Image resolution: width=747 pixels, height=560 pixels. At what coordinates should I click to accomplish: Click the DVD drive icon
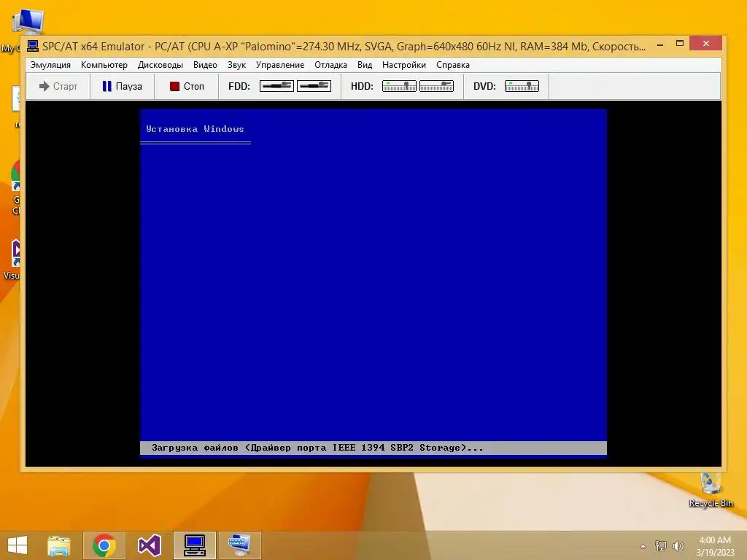pos(522,86)
